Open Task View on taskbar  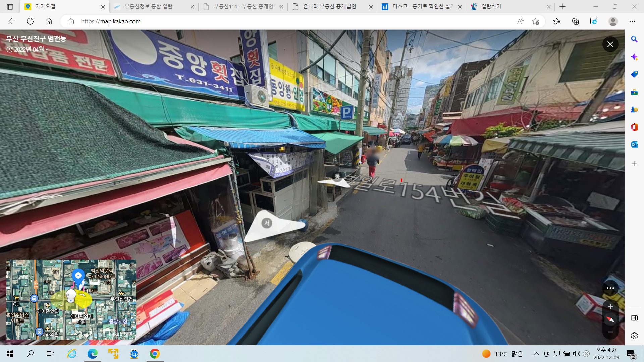click(50, 354)
